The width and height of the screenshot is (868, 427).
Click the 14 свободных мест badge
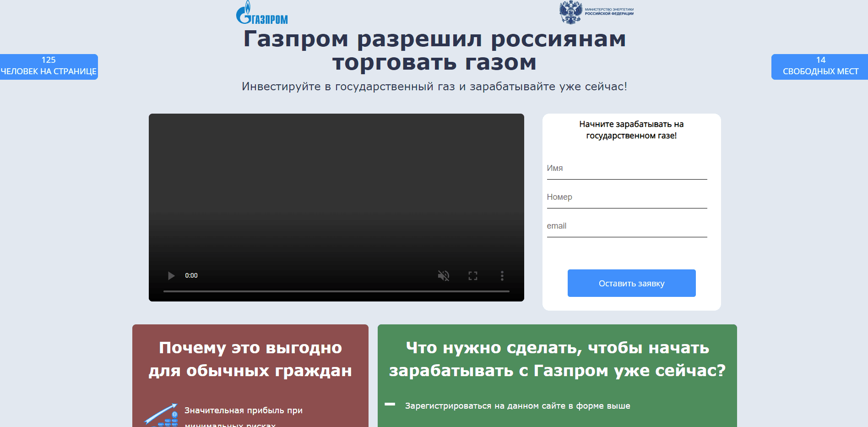click(x=820, y=66)
